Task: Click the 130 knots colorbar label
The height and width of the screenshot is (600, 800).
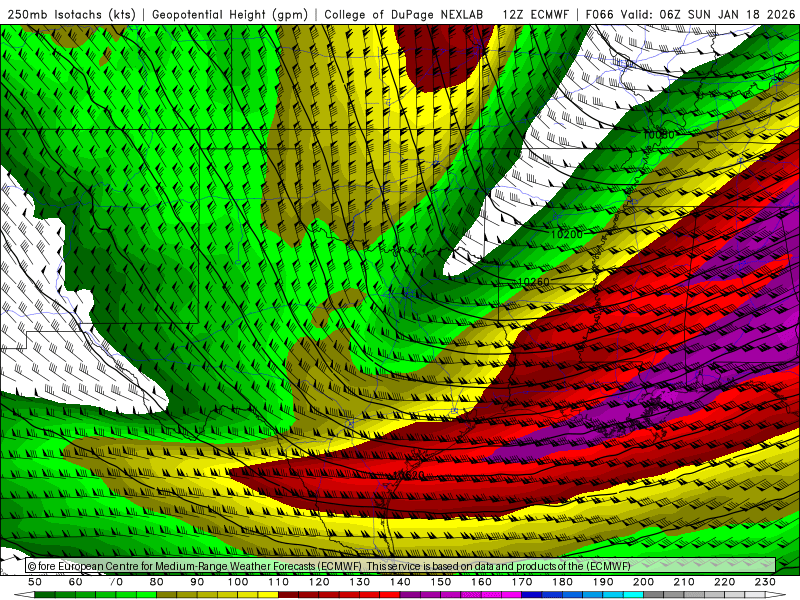Action: point(360,582)
